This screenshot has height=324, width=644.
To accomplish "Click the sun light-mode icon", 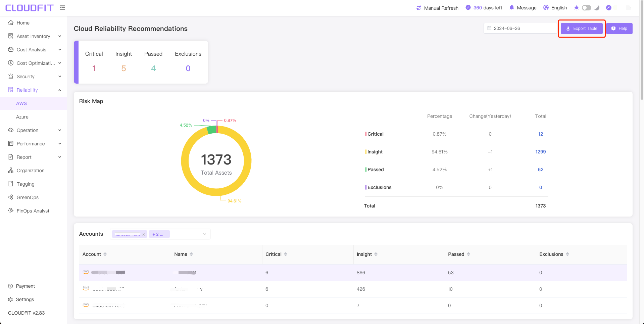I will (577, 8).
